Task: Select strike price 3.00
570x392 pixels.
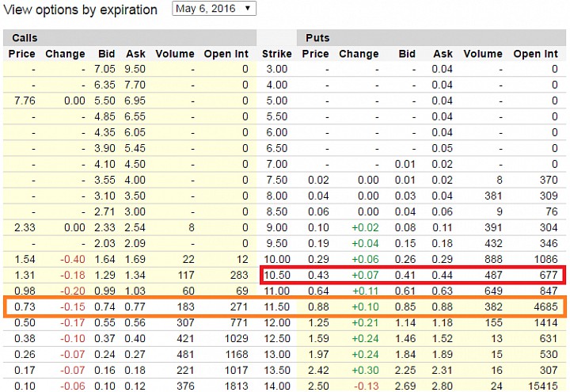Action: click(276, 69)
